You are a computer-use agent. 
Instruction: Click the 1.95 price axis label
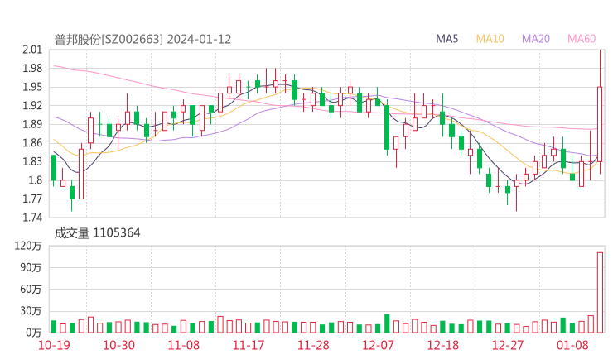pos(32,87)
